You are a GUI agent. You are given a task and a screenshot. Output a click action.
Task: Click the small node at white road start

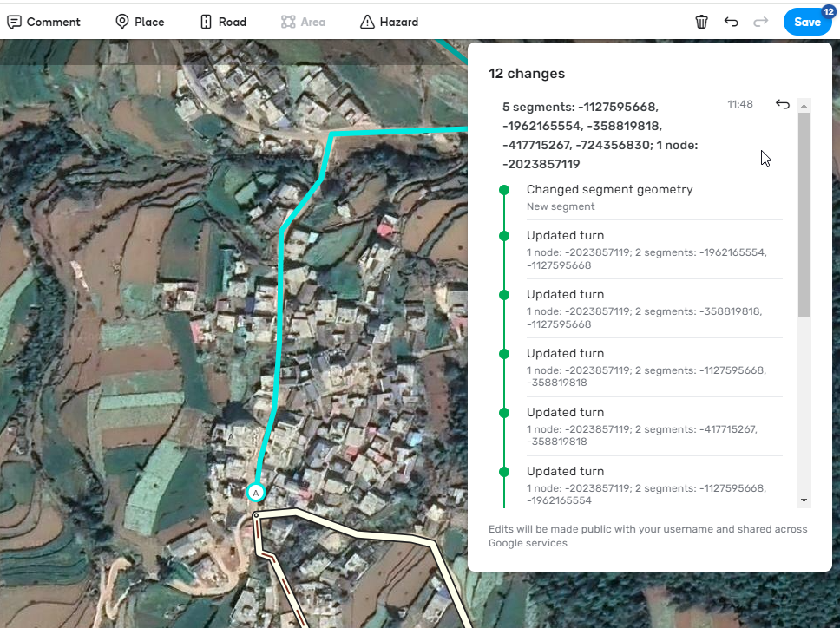pos(256,515)
